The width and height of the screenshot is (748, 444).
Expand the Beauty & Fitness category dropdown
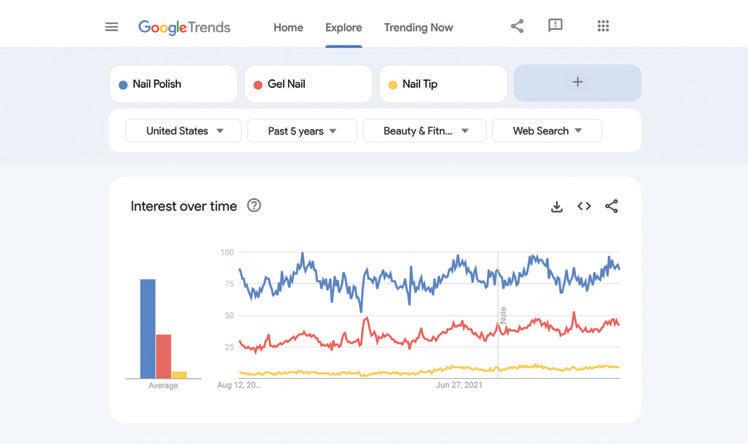coord(425,131)
